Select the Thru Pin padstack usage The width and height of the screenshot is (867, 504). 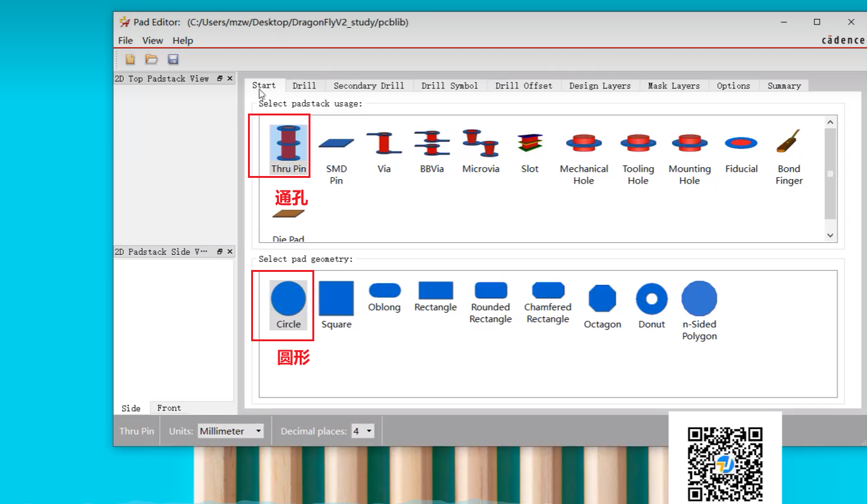click(288, 149)
